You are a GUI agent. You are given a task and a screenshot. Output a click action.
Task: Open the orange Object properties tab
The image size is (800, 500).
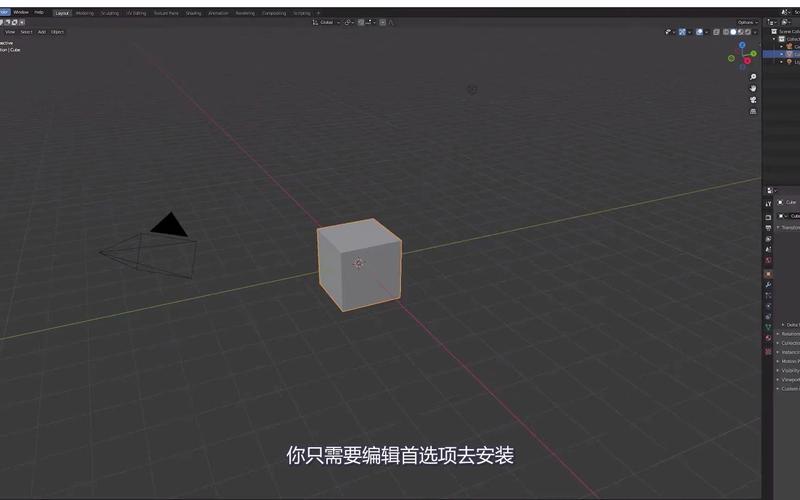point(768,274)
